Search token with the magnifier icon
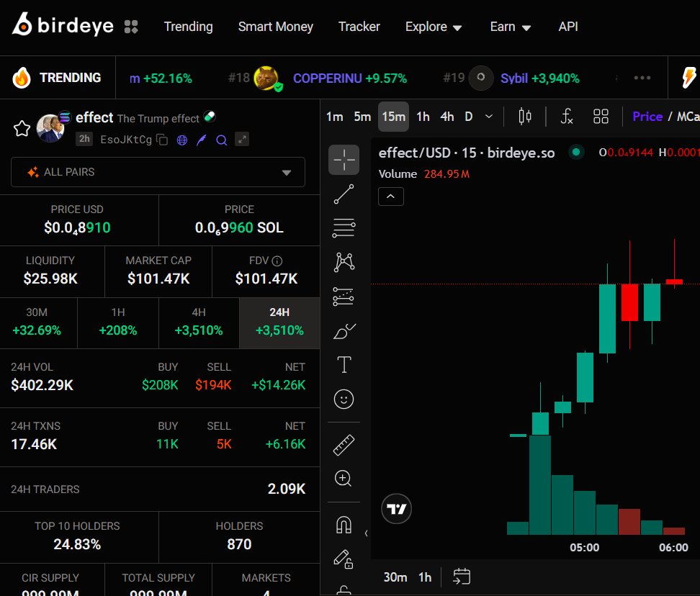The image size is (700, 596). [x=221, y=140]
